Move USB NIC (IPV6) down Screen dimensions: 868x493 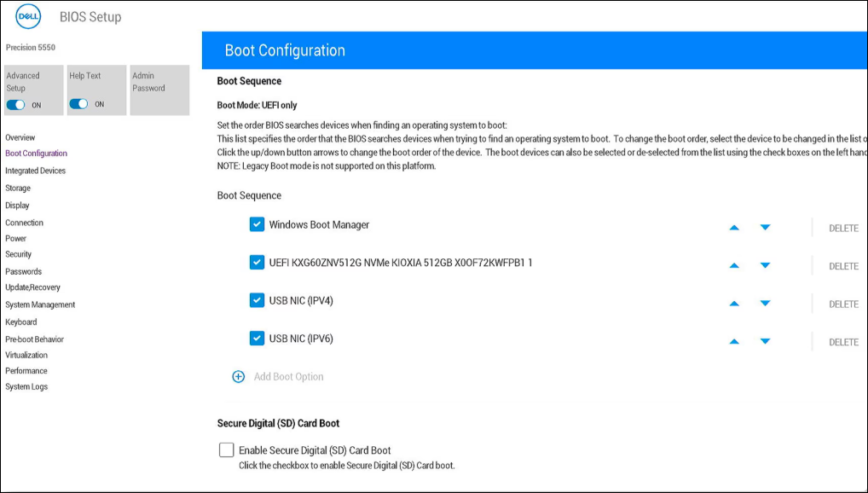[x=765, y=341]
